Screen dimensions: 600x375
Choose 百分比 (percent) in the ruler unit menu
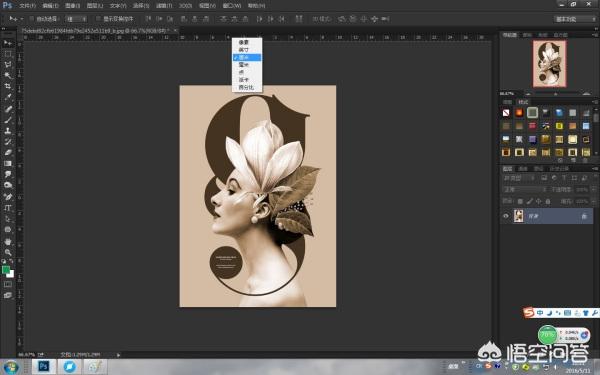point(247,88)
